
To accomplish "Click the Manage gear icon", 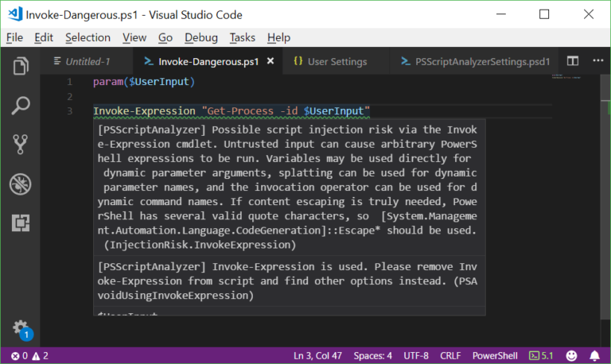I will coord(21,327).
